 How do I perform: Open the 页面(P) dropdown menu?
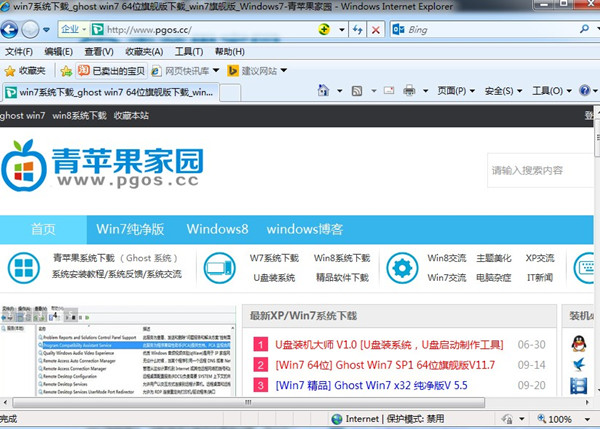[x=456, y=91]
